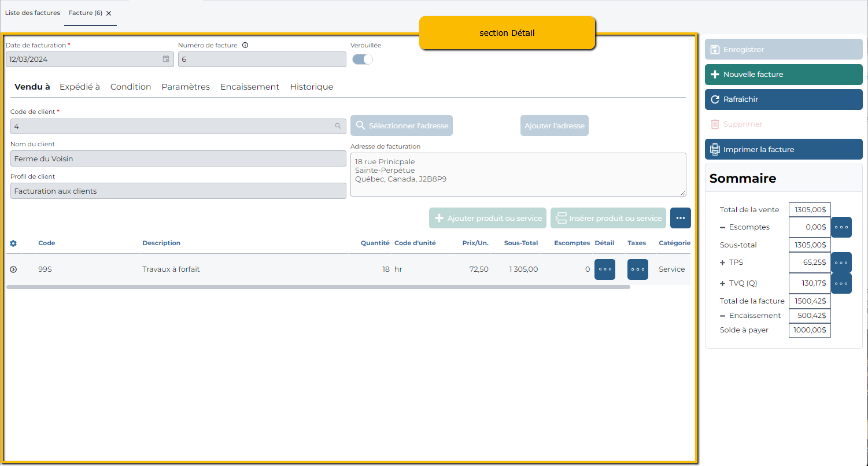Switch to the Condition tab
The image size is (868, 466).
coord(131,87)
